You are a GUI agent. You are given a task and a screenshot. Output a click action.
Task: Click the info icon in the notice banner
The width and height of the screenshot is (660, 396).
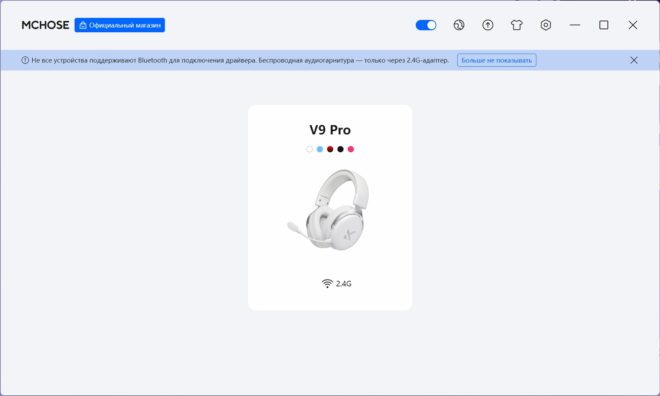pos(25,60)
